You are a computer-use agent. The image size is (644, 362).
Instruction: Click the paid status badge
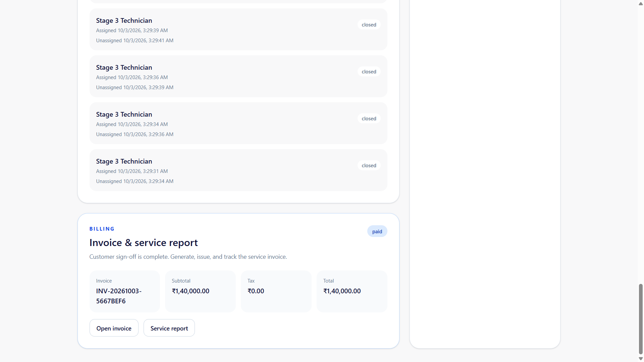[x=377, y=231]
